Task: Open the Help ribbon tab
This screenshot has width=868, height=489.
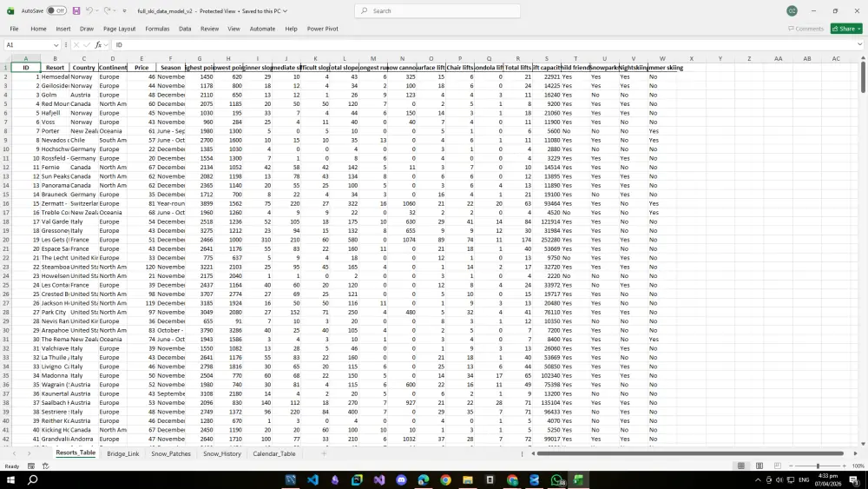Action: click(291, 29)
